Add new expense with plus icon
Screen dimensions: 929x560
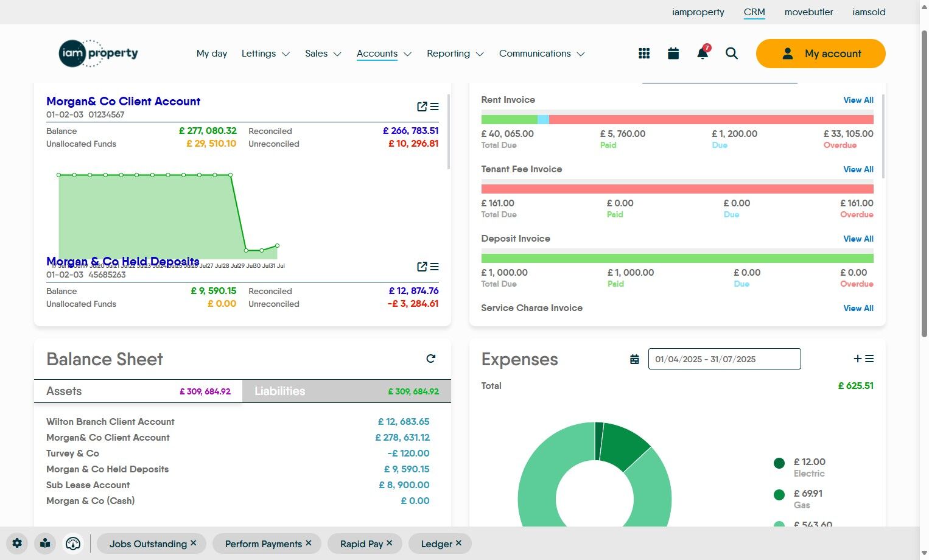(858, 359)
